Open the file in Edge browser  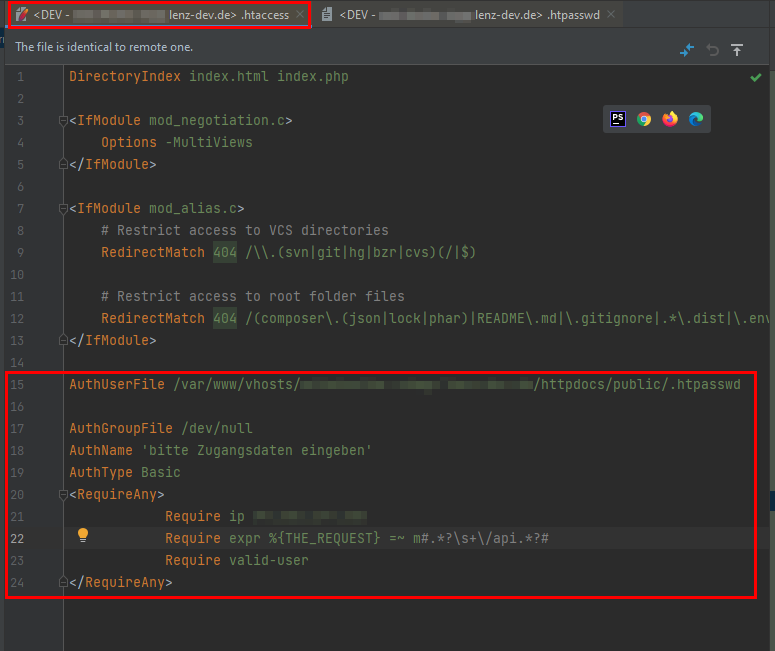pyautogui.click(x=696, y=119)
